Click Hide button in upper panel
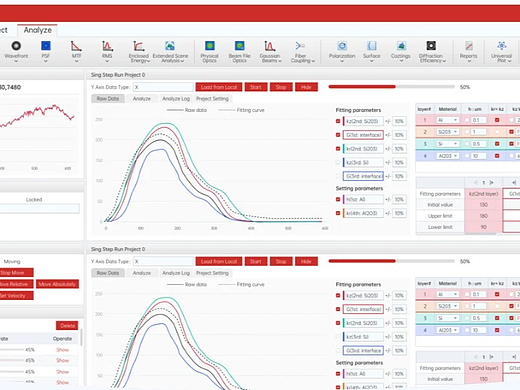This screenshot has height=390, width=520. (x=306, y=87)
